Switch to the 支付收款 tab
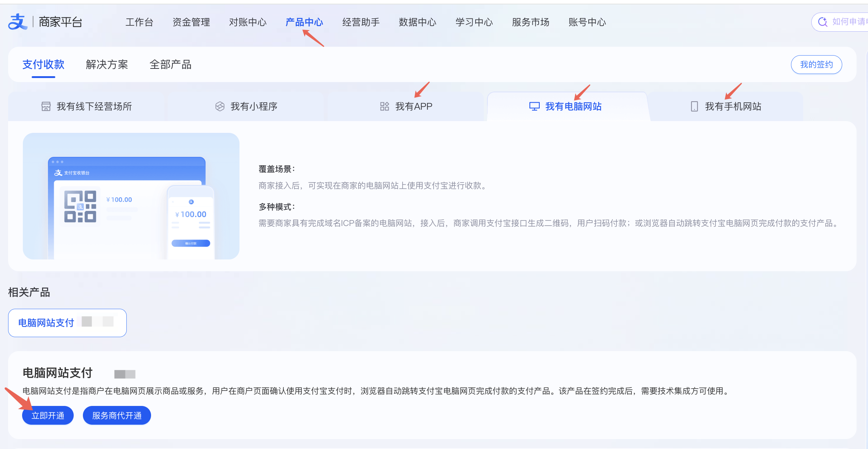This screenshot has height=449, width=868. pyautogui.click(x=43, y=64)
